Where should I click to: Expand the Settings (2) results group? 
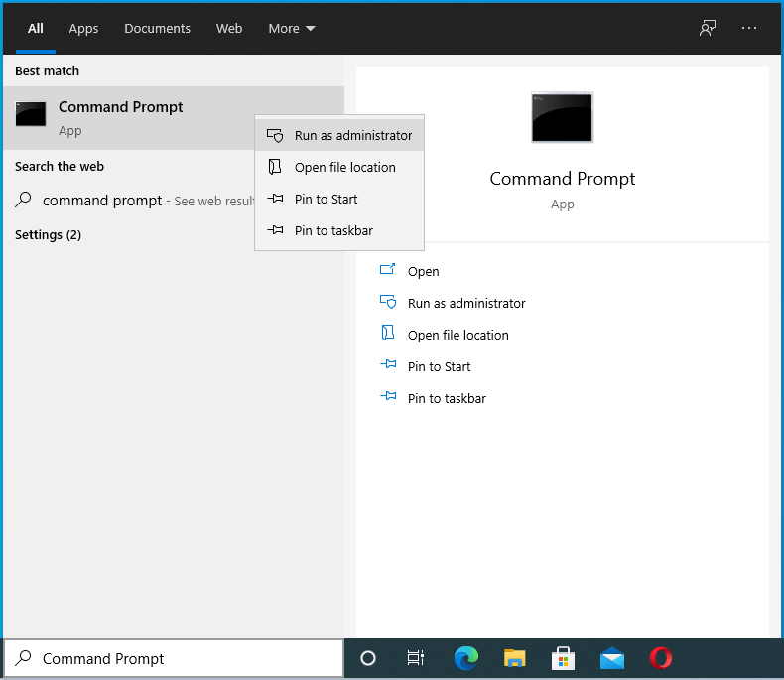48,234
